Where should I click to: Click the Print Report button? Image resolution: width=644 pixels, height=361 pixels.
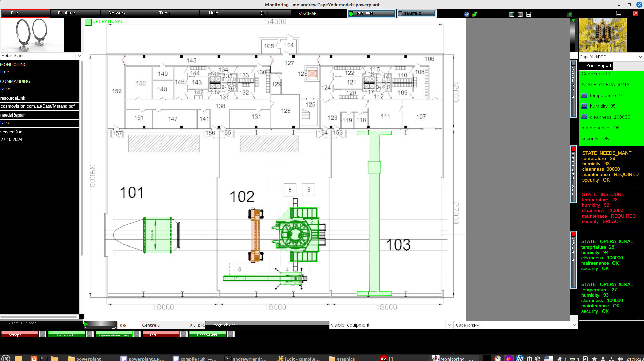point(599,66)
